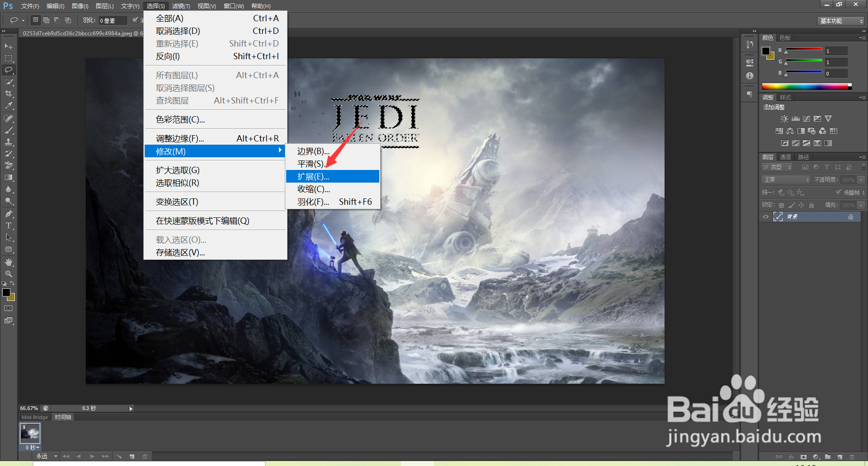The width and height of the screenshot is (868, 466).
Task: Click the Channel Mixer adjustment icon
Action: tap(823, 131)
